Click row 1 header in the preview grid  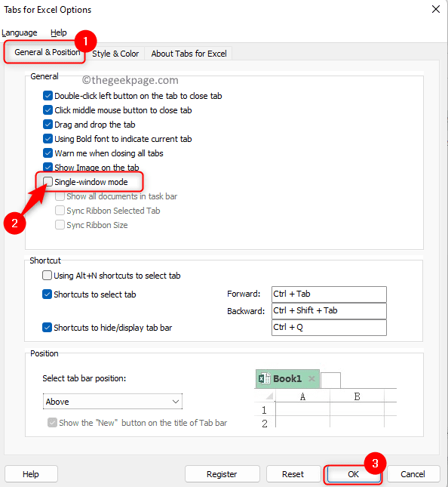point(264,410)
